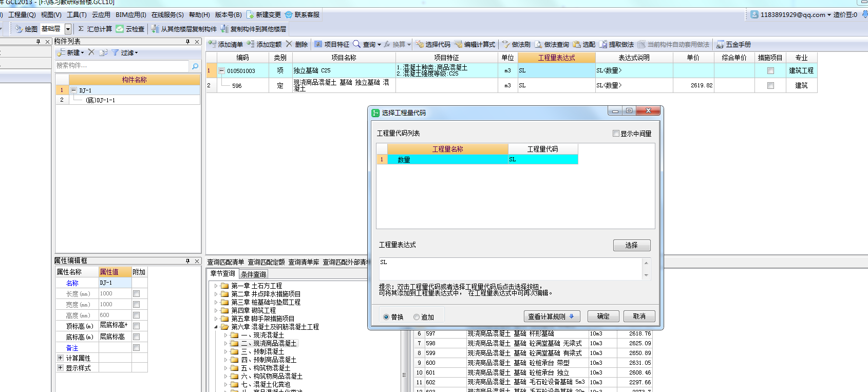The width and height of the screenshot is (868, 392).
Task: Click 从其他楼层复制构件 toolbar icon
Action: pyautogui.click(x=155, y=29)
